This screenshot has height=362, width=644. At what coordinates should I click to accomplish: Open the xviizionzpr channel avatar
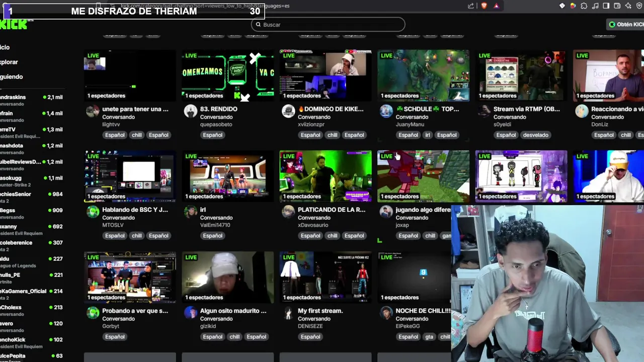[x=288, y=111]
